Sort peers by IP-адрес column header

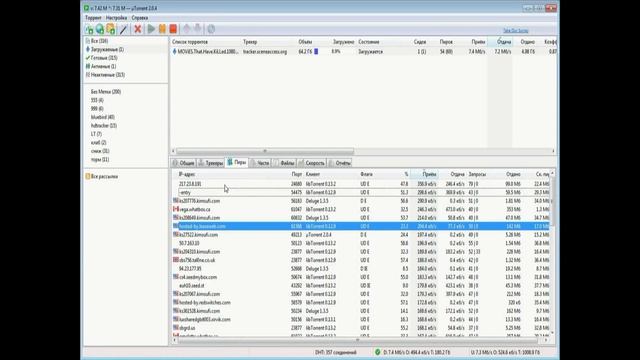pyautogui.click(x=187, y=174)
